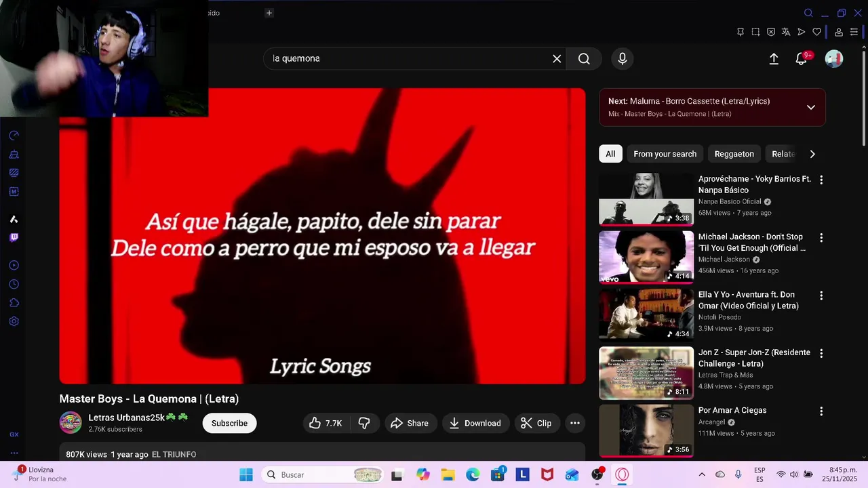868x488 pixels.
Task: Open a new browser tab with plus
Action: point(269,13)
